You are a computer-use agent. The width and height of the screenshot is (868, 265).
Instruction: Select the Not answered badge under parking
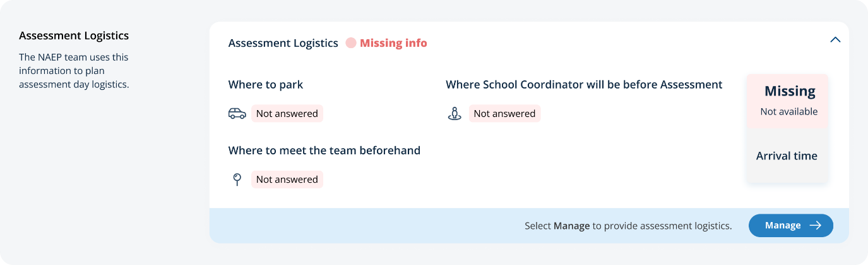pos(287,114)
